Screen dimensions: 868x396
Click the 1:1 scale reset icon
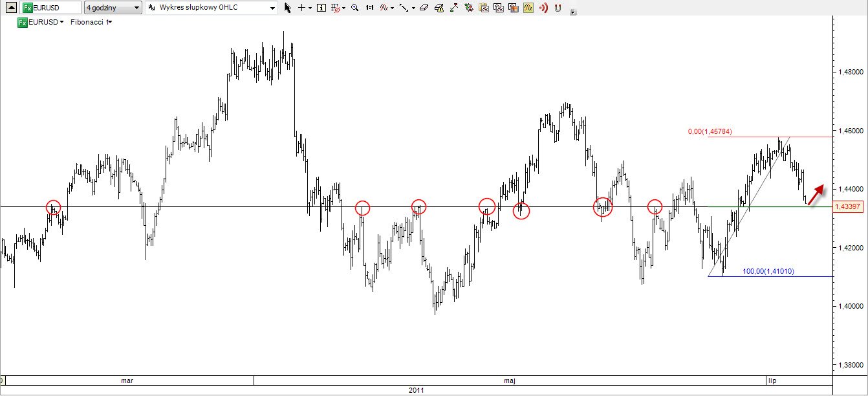click(369, 8)
